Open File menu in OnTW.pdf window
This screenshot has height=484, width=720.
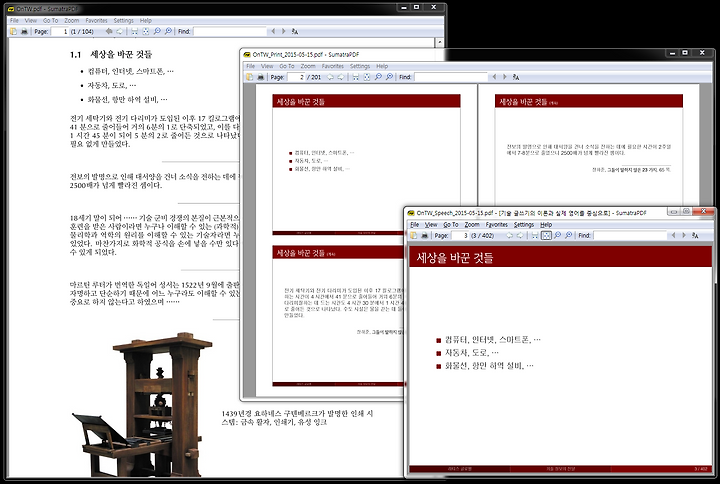pos(14,21)
